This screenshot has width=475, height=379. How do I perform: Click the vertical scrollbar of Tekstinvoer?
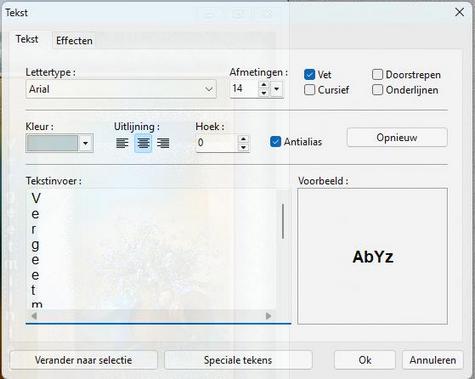coord(283,221)
